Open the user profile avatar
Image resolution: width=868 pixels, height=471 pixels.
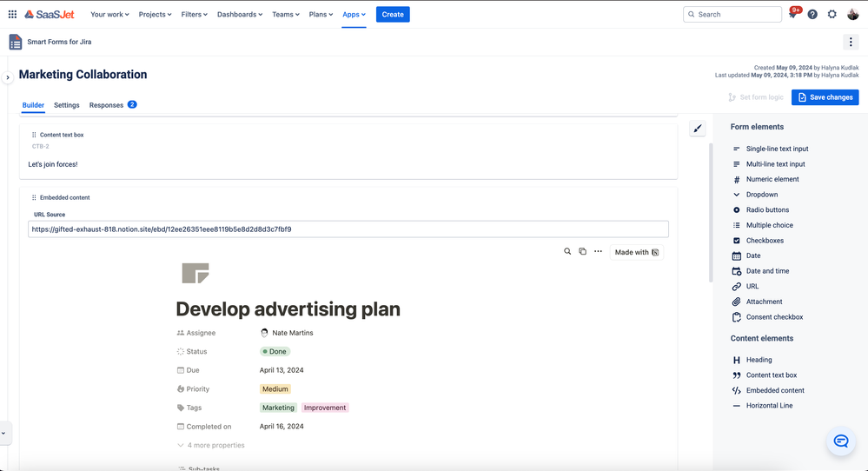coord(852,15)
